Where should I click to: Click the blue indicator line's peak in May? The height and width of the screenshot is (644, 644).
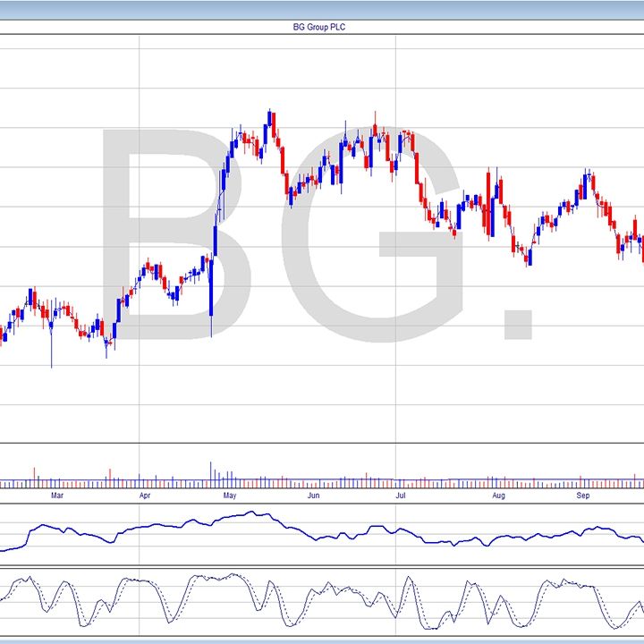tap(252, 513)
